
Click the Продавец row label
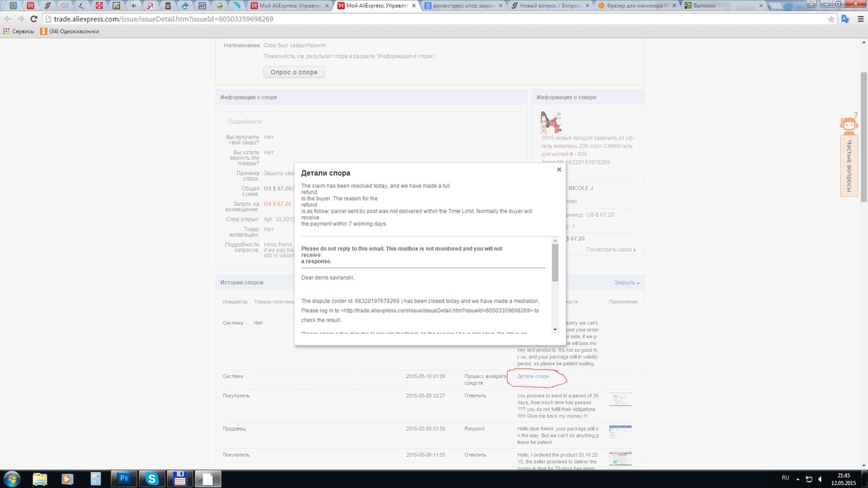234,429
